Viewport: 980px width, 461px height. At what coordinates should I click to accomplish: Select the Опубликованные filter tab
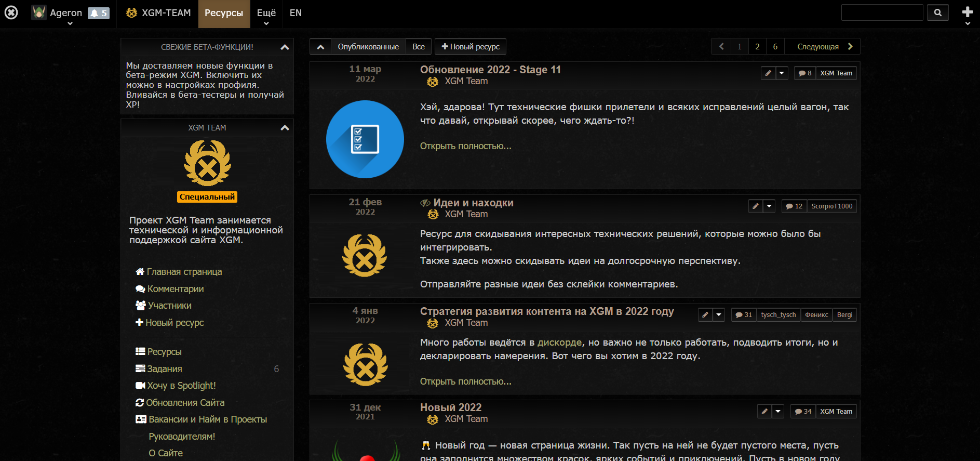(368, 47)
